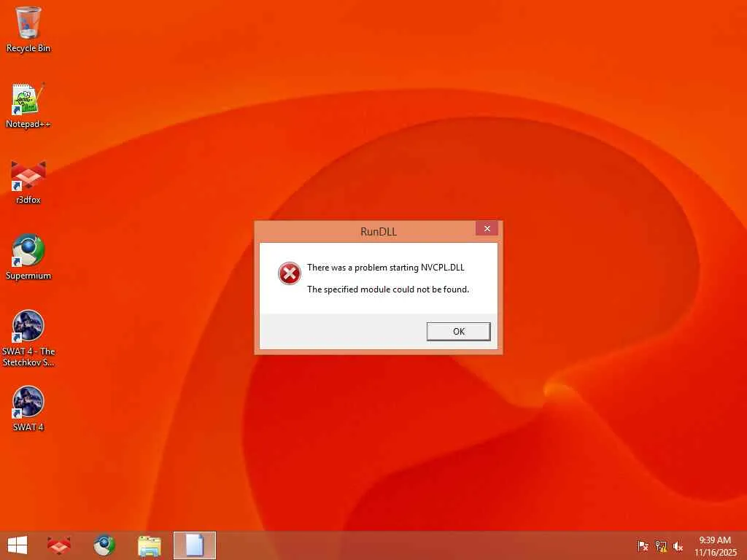The width and height of the screenshot is (747, 560).
Task: Click the muted volume tray icon
Action: (678, 546)
